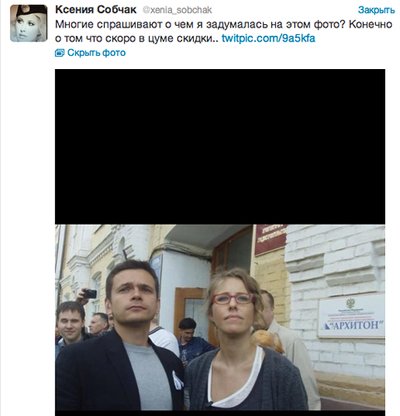This screenshot has height=416, width=400.
Task: Click the @xenia_sobchak handle
Action: pos(177,10)
